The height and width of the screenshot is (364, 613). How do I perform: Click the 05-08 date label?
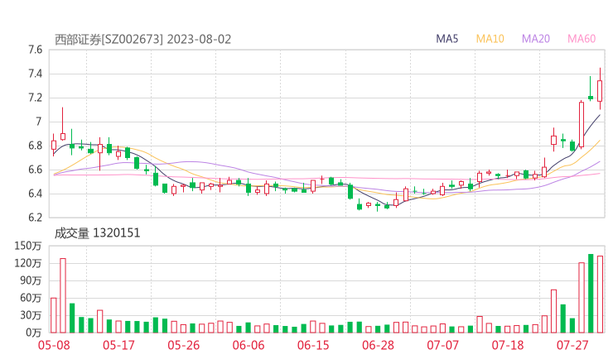54,345
